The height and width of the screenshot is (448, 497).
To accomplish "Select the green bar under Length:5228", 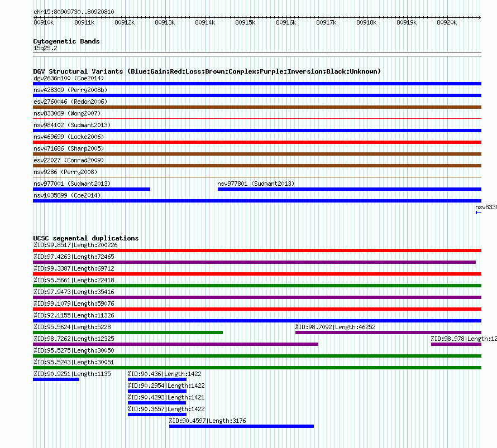I will pyautogui.click(x=128, y=333).
